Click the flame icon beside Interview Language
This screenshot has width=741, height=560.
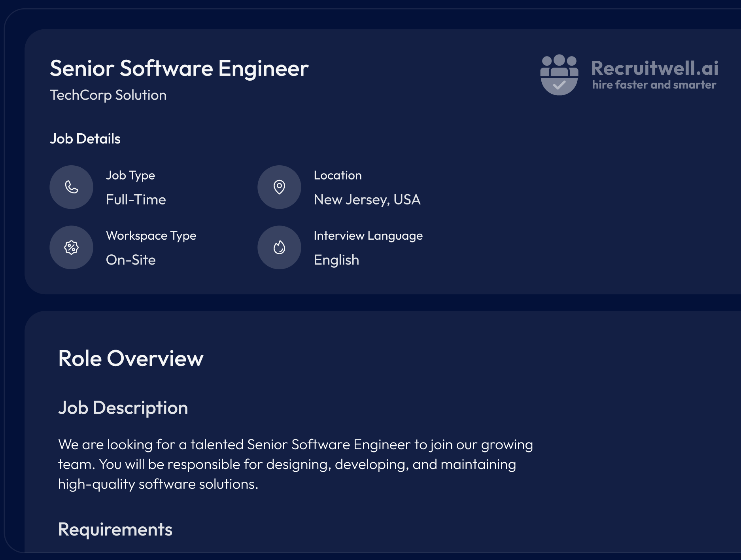tap(279, 248)
